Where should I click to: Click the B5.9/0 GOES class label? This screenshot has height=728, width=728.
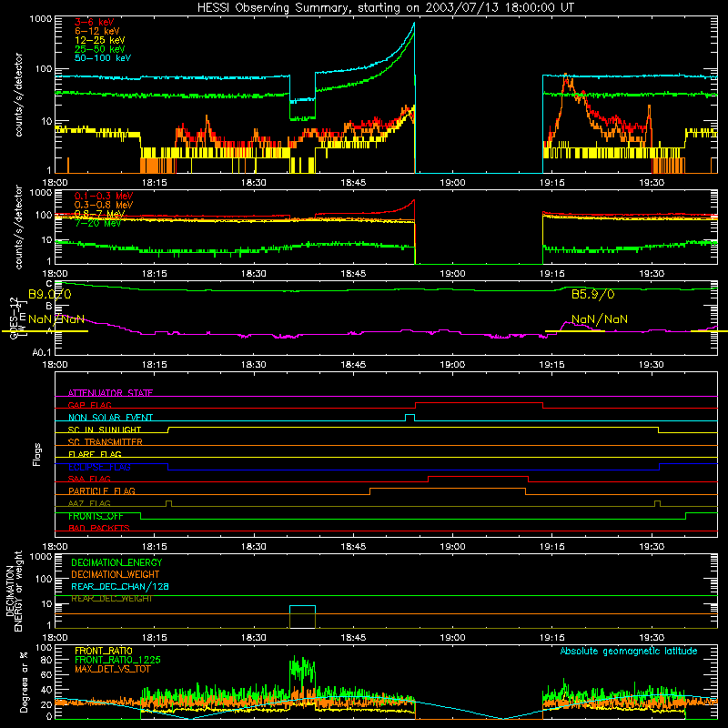pyautogui.click(x=593, y=294)
